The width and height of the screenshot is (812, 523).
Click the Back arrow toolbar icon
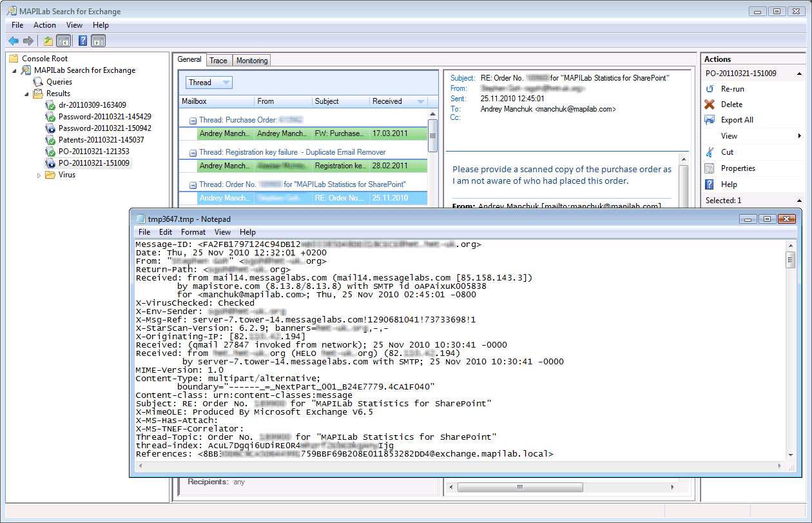(x=14, y=41)
